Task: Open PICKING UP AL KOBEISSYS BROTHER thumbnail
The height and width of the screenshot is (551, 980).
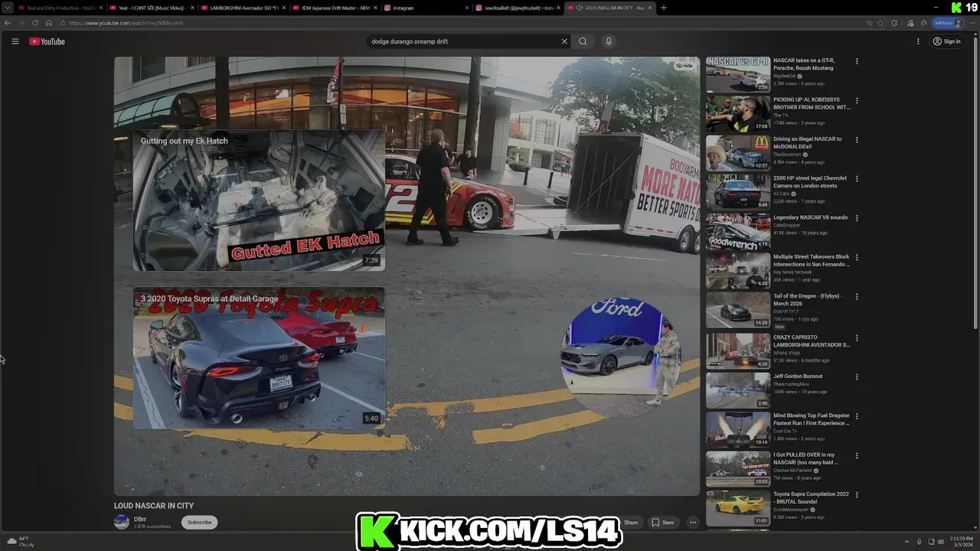Action: (x=738, y=113)
